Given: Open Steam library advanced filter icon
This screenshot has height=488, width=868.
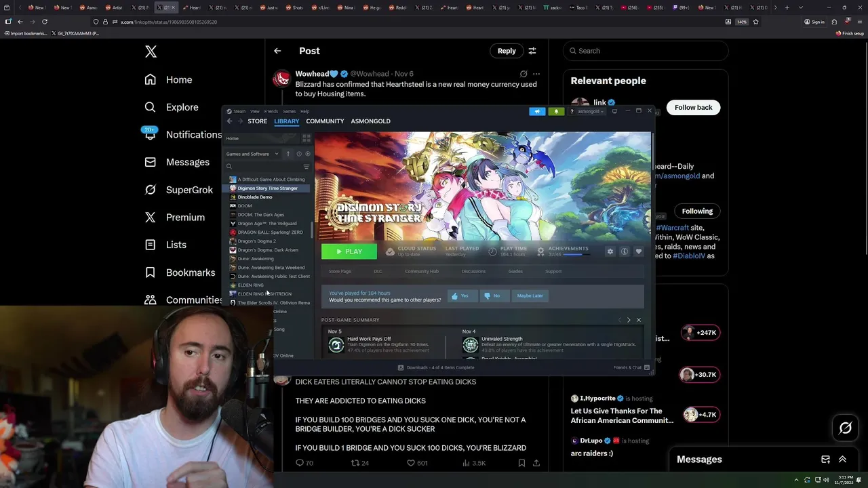Looking at the screenshot, I should (x=307, y=167).
